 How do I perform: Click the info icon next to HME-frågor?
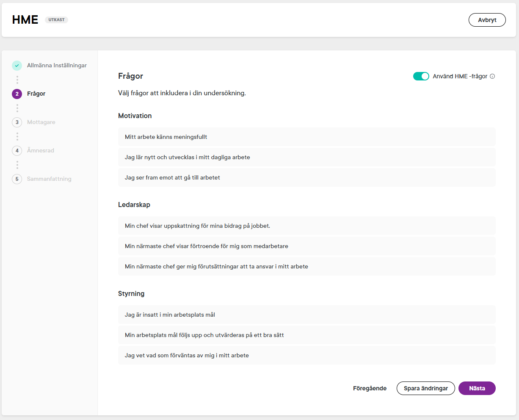pyautogui.click(x=492, y=77)
